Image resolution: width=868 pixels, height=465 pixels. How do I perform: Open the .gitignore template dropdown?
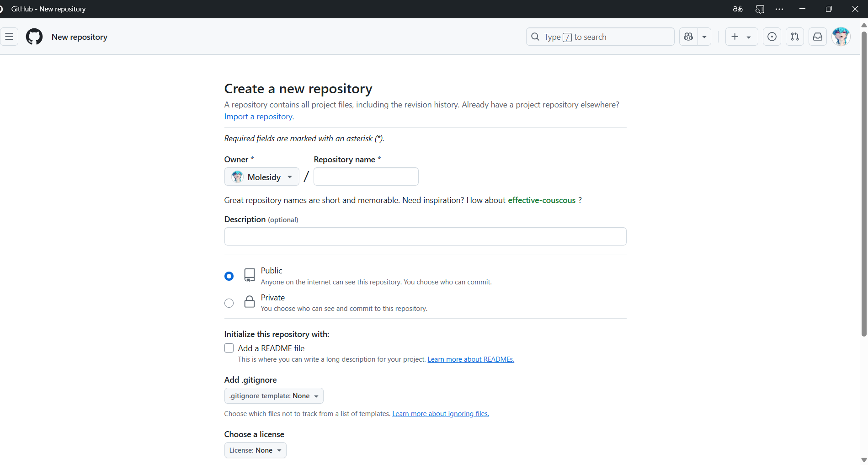pyautogui.click(x=274, y=396)
